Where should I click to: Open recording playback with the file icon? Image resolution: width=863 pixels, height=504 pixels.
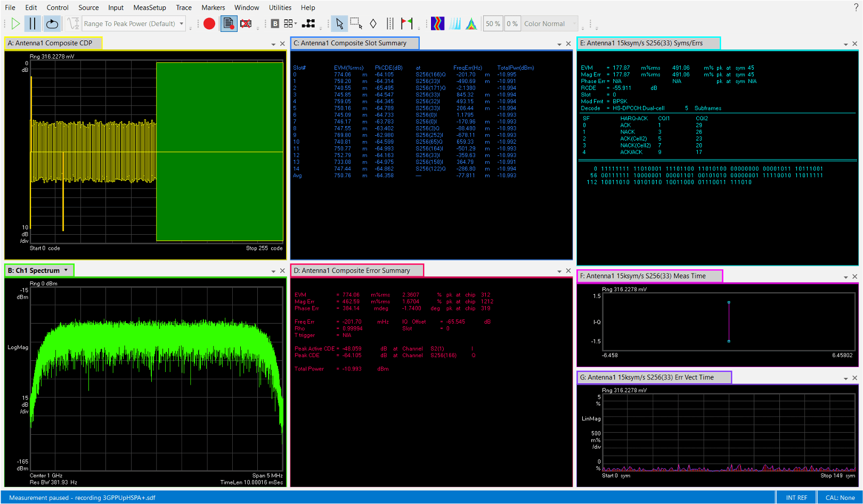coord(229,23)
